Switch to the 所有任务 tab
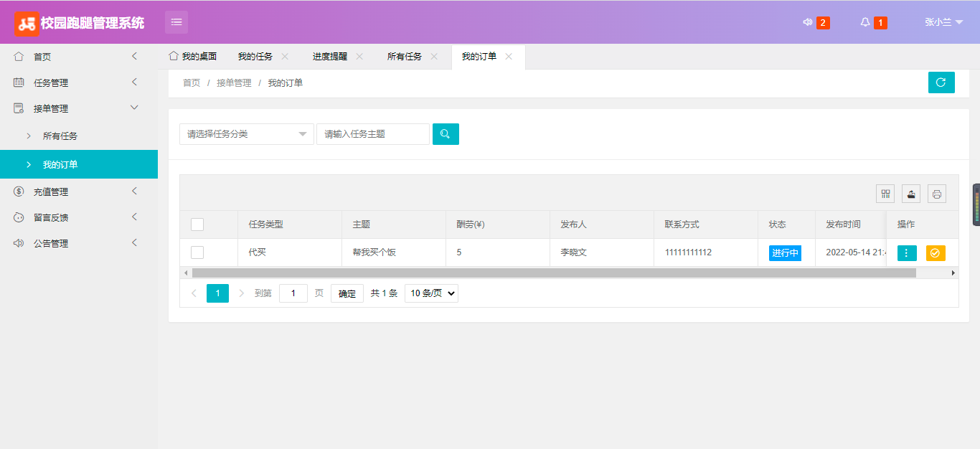This screenshot has width=980, height=449. (405, 57)
